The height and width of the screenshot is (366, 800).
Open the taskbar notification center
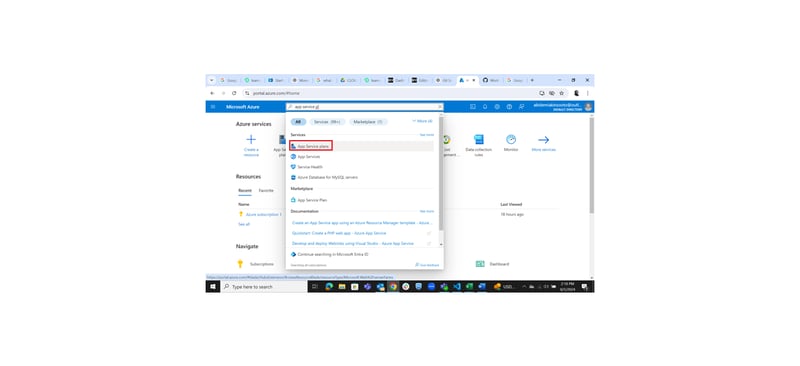[x=585, y=286]
